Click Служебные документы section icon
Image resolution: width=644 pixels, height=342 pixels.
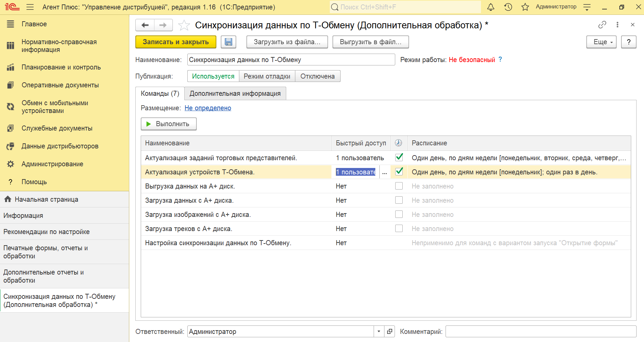click(x=10, y=128)
